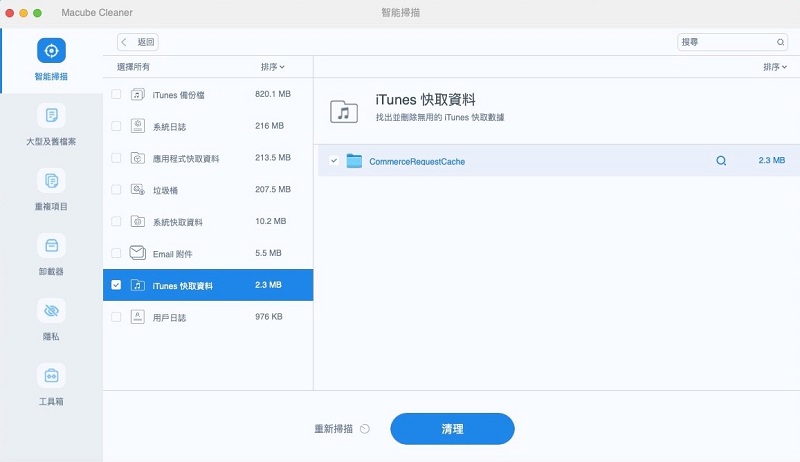Screen dimensions: 800x462
Task: Check the 系統快取資料 checkbox
Action: coord(116,221)
